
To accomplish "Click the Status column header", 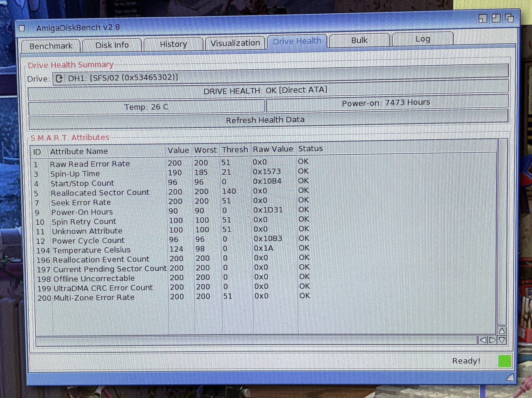I will (x=310, y=148).
